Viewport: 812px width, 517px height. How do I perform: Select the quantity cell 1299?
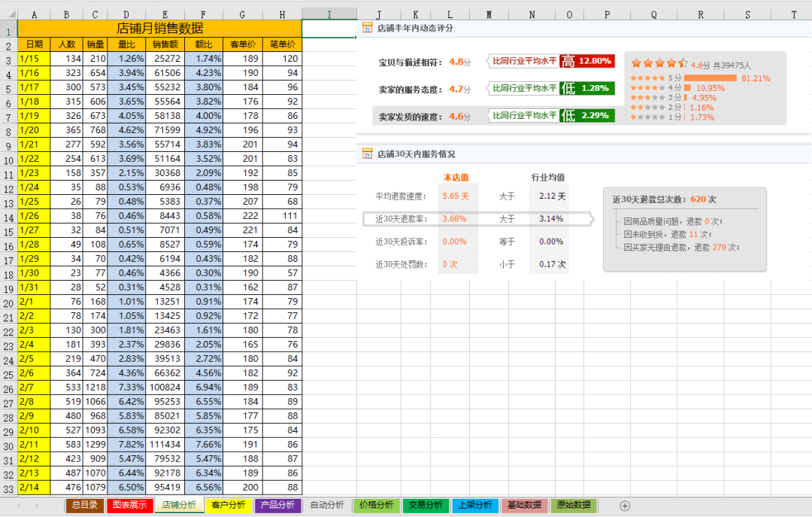pyautogui.click(x=95, y=445)
